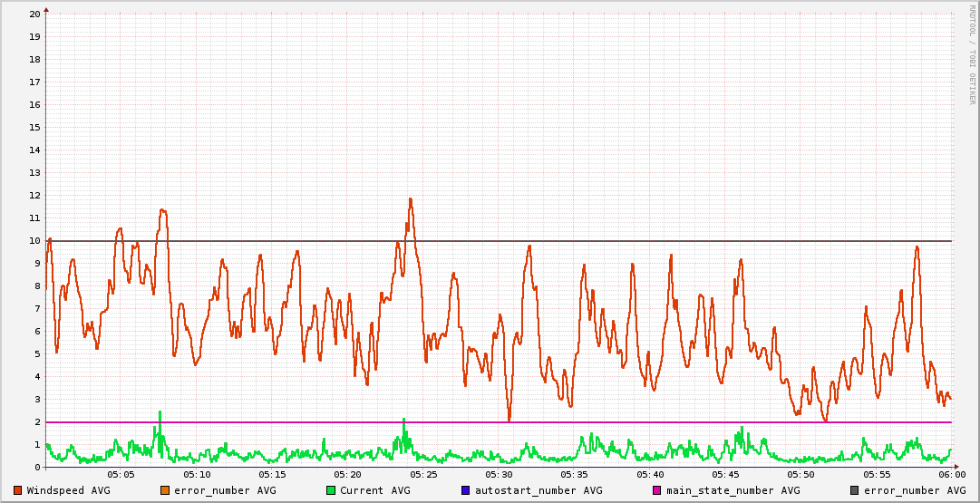Image resolution: width=980 pixels, height=503 pixels.
Task: Click the green Current AVG legend swatch
Action: pyautogui.click(x=331, y=490)
